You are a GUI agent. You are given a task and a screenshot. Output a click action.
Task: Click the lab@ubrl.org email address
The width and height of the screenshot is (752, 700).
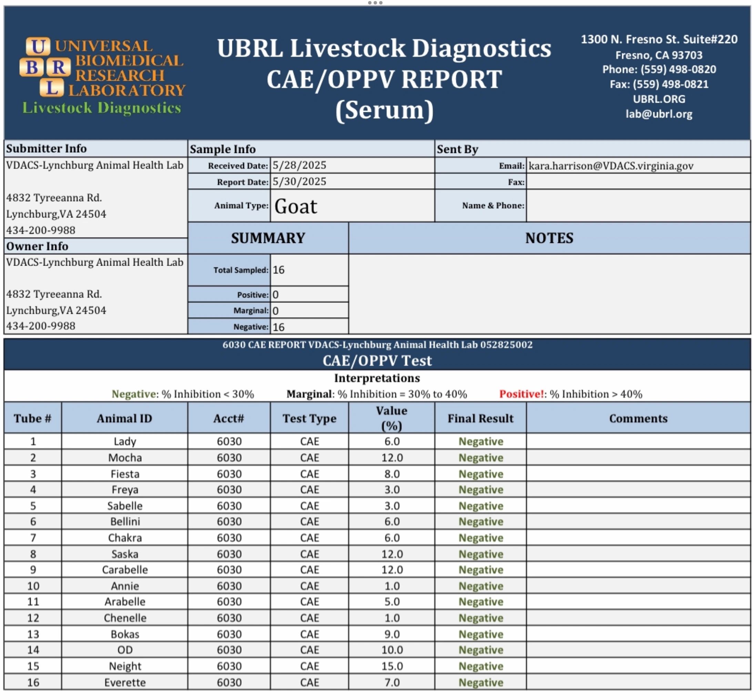(x=659, y=114)
